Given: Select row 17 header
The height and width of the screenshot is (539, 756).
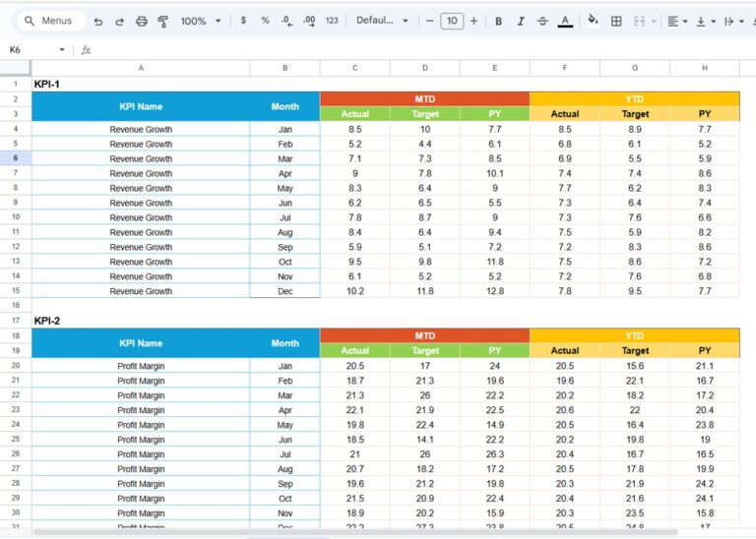Looking at the screenshot, I should 16,321.
